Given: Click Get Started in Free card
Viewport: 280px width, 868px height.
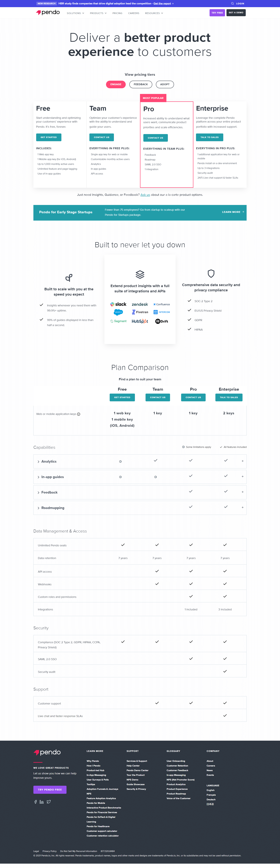Looking at the screenshot, I should pos(49,137).
